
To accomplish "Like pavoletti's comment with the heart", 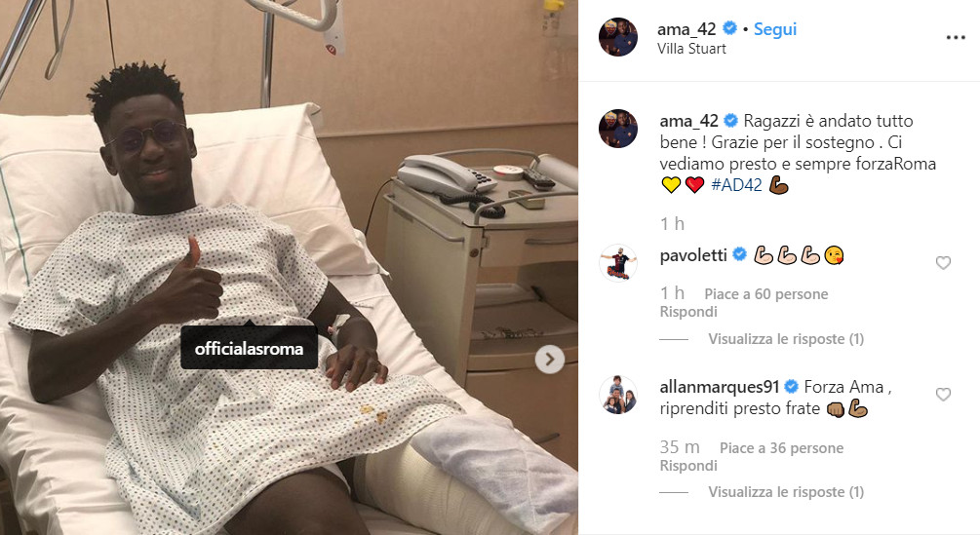I will [x=943, y=263].
